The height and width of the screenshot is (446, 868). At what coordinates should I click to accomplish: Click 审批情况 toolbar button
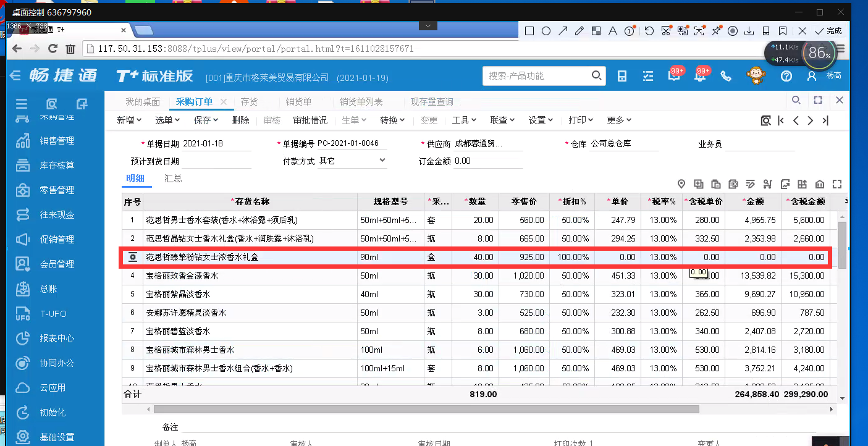[x=310, y=120]
